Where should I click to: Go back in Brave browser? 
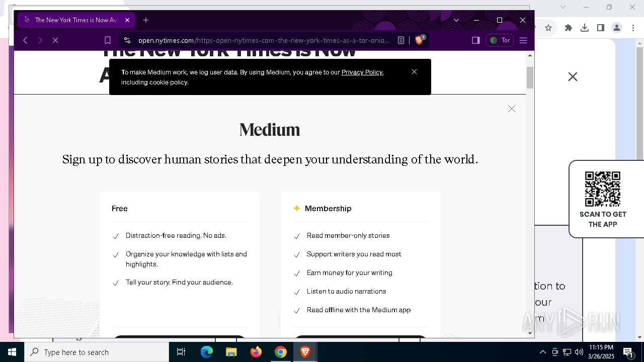25,40
